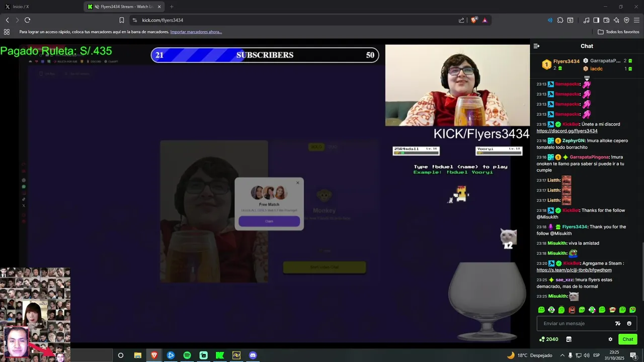Open site settings icon in address bar
Image resolution: width=644 pixels, height=362 pixels.
[x=134, y=20]
